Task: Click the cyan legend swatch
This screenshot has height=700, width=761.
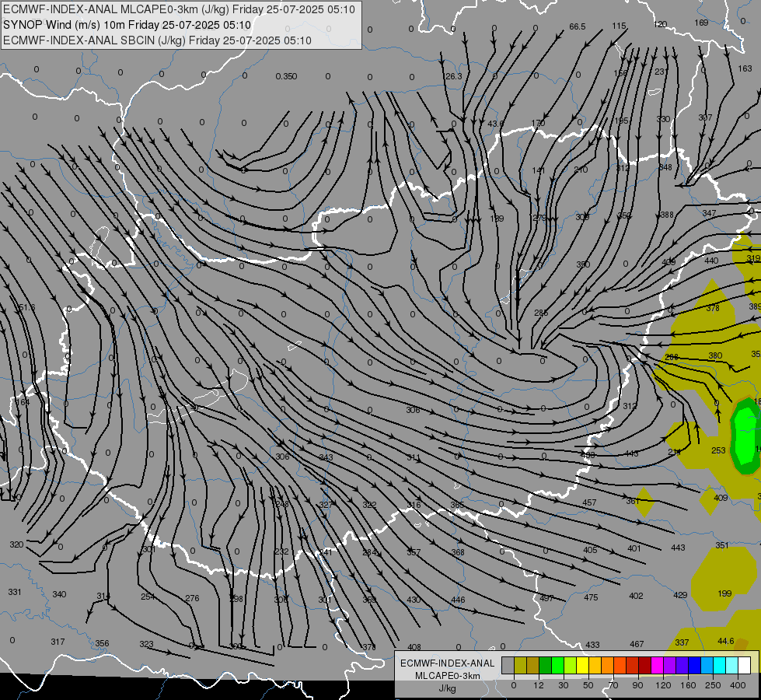Action: click(x=719, y=666)
